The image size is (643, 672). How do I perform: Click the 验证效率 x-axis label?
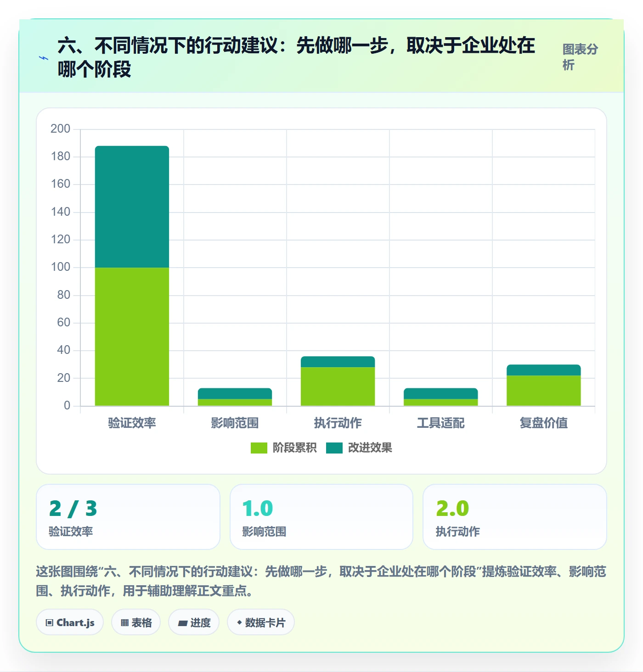[132, 423]
